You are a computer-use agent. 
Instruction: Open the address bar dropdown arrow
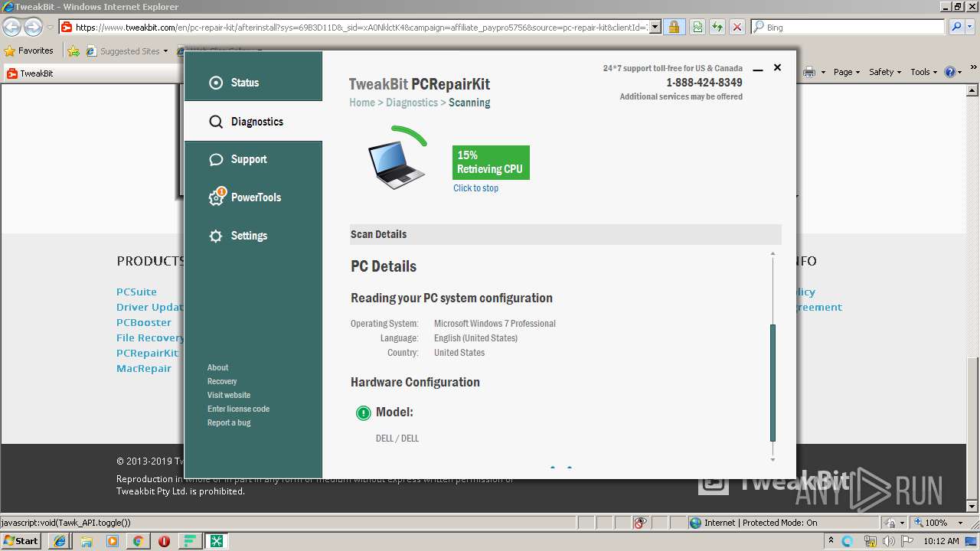click(x=655, y=28)
